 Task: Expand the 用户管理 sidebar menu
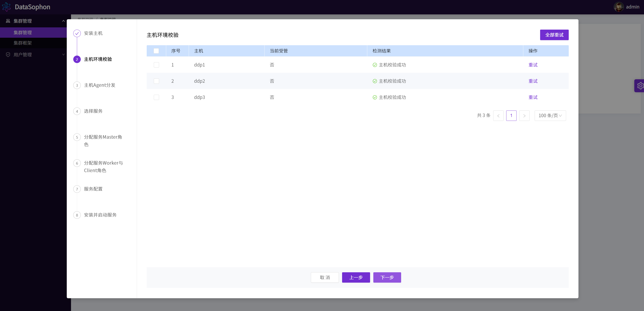click(x=63, y=55)
